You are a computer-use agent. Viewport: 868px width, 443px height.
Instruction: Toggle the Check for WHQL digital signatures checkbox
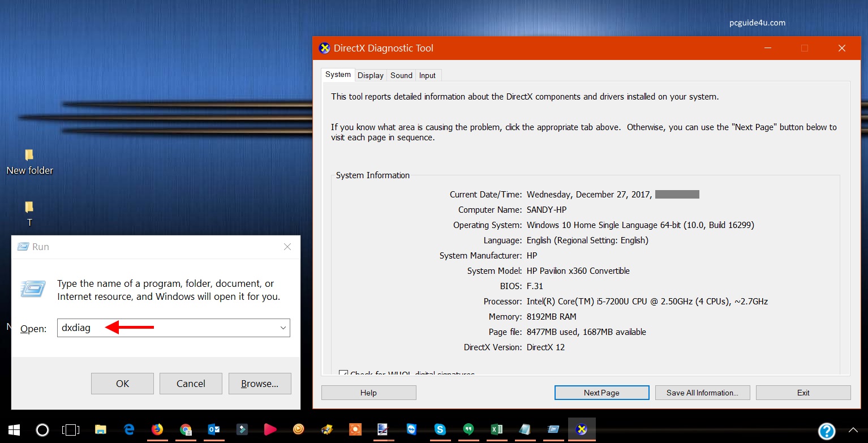[343, 373]
